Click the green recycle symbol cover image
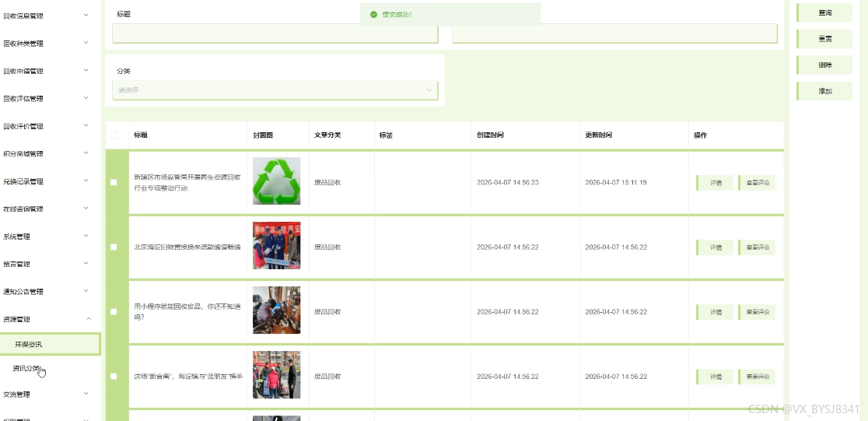The width and height of the screenshot is (868, 421). [x=277, y=181]
